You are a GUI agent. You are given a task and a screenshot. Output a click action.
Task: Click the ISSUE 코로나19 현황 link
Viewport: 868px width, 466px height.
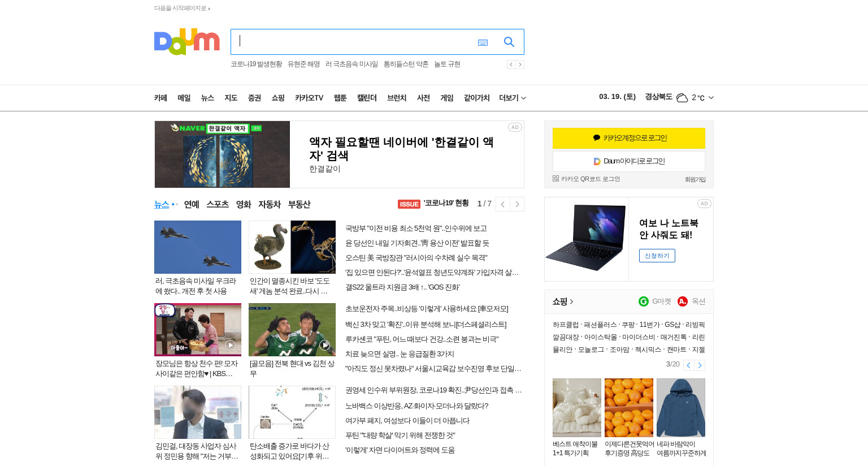point(433,204)
